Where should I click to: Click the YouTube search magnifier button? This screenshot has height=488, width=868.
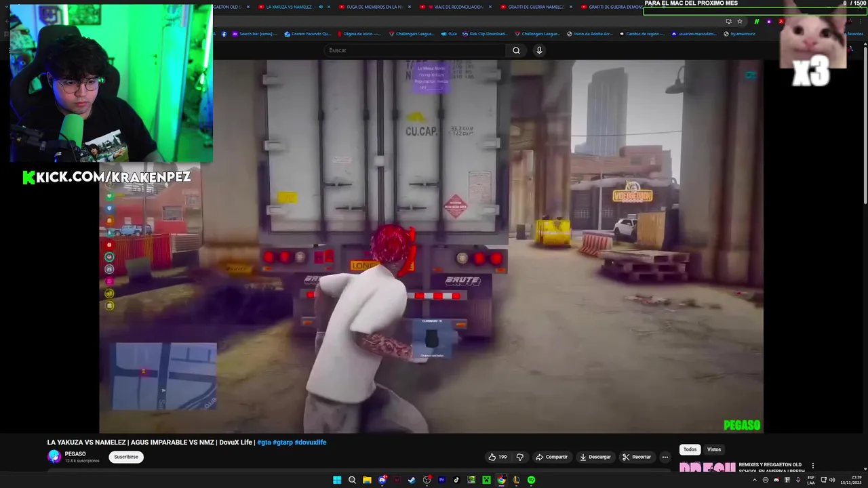click(516, 50)
